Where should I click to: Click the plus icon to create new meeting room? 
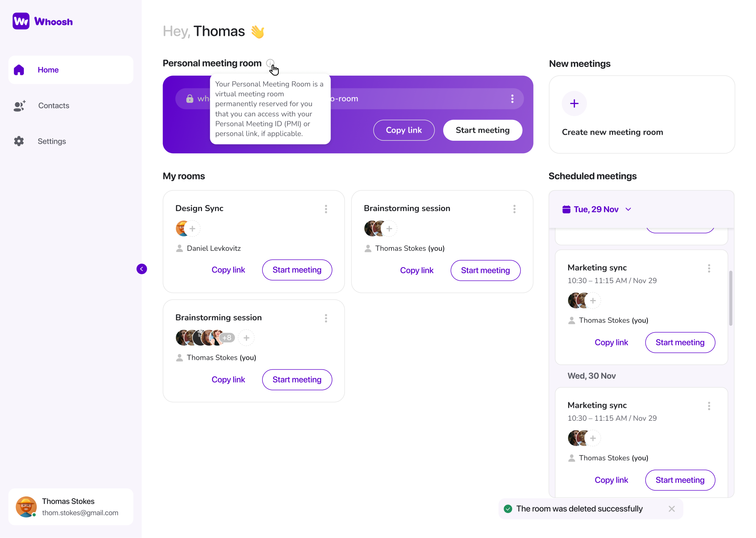click(x=574, y=104)
